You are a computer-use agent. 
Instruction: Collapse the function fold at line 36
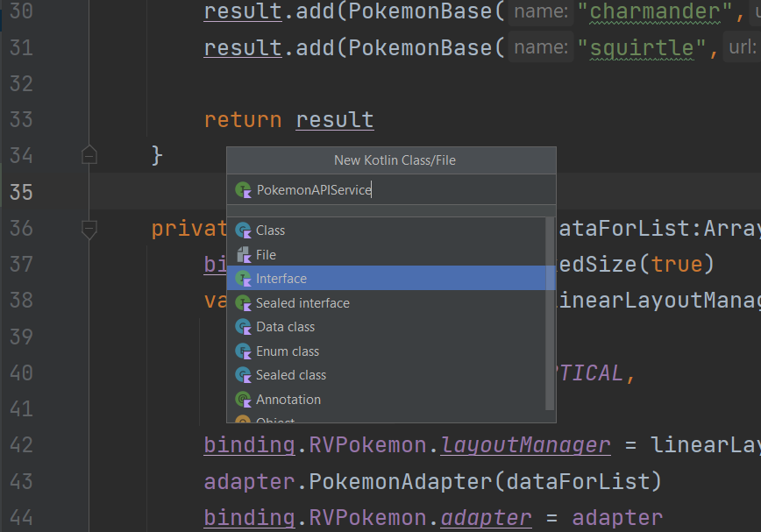pyautogui.click(x=89, y=230)
